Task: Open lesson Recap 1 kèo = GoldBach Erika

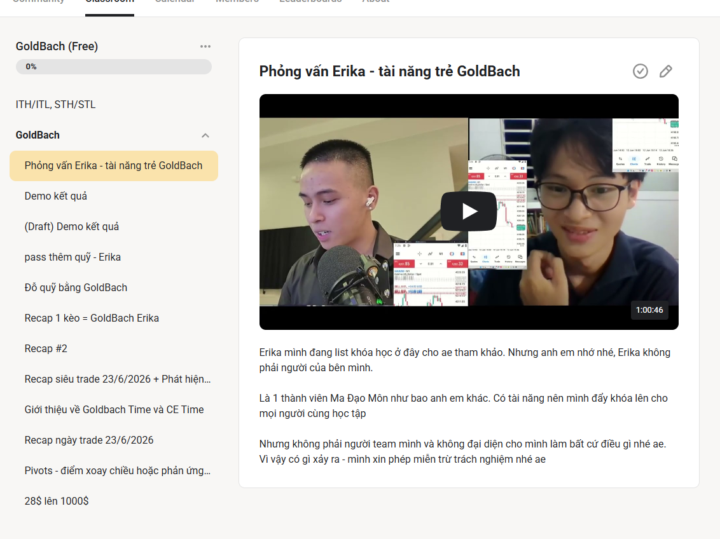Action: tap(92, 318)
